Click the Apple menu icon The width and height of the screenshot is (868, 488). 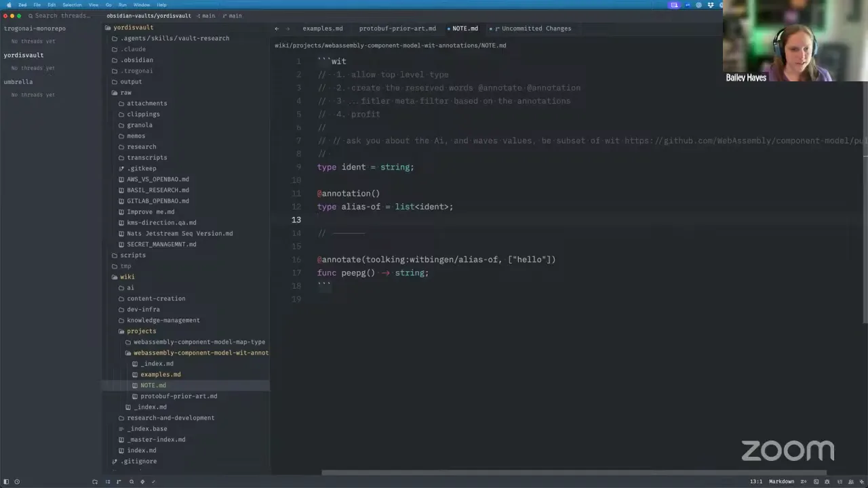tap(8, 5)
